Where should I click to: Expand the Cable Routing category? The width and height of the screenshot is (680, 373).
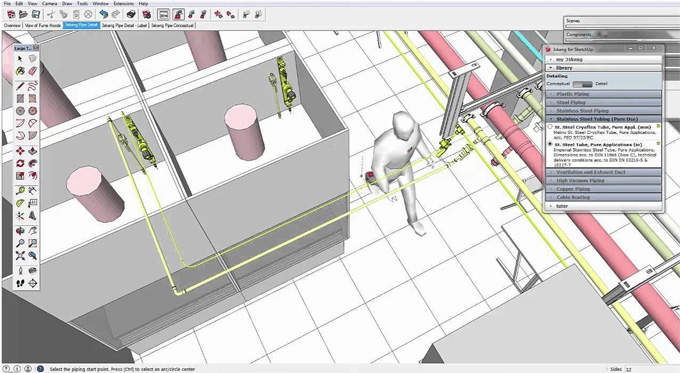604,197
